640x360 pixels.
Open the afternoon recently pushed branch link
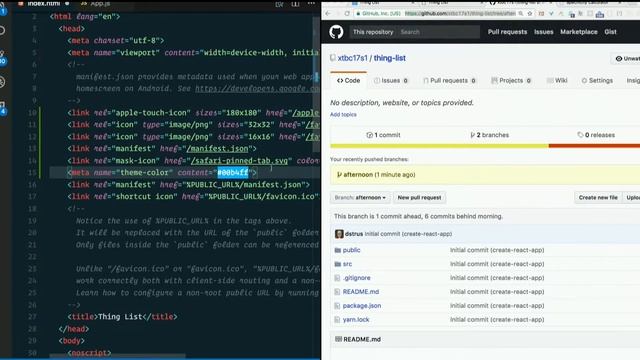[x=358, y=175]
